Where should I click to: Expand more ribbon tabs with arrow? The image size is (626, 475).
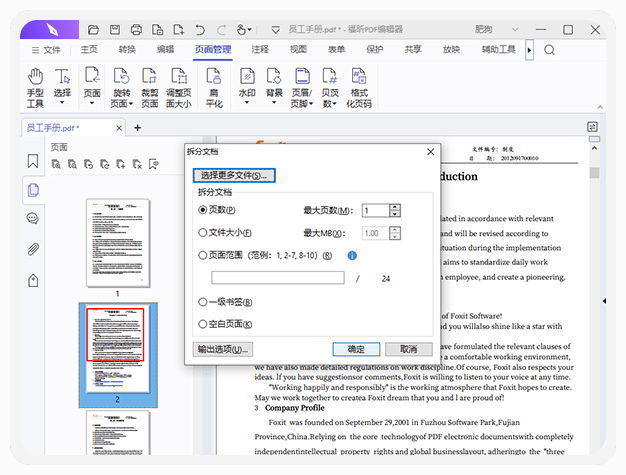click(x=529, y=50)
